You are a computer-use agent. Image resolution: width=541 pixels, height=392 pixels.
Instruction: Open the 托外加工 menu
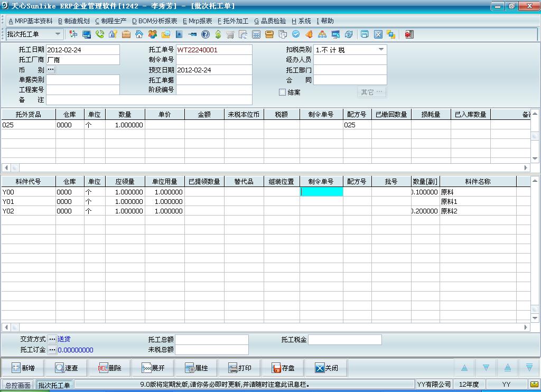click(x=233, y=21)
